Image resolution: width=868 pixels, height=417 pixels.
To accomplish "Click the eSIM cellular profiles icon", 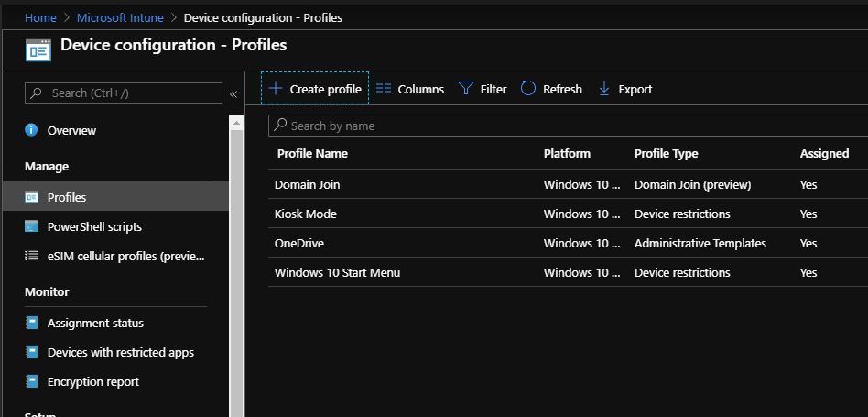I will pos(31,256).
